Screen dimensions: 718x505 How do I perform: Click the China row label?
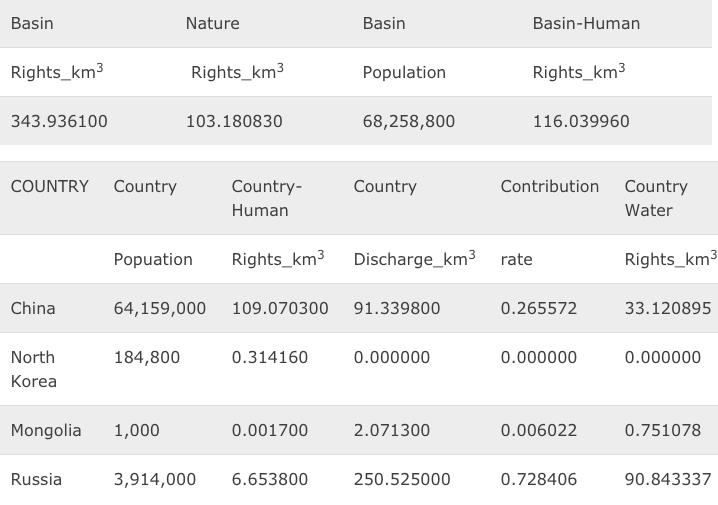(33, 308)
